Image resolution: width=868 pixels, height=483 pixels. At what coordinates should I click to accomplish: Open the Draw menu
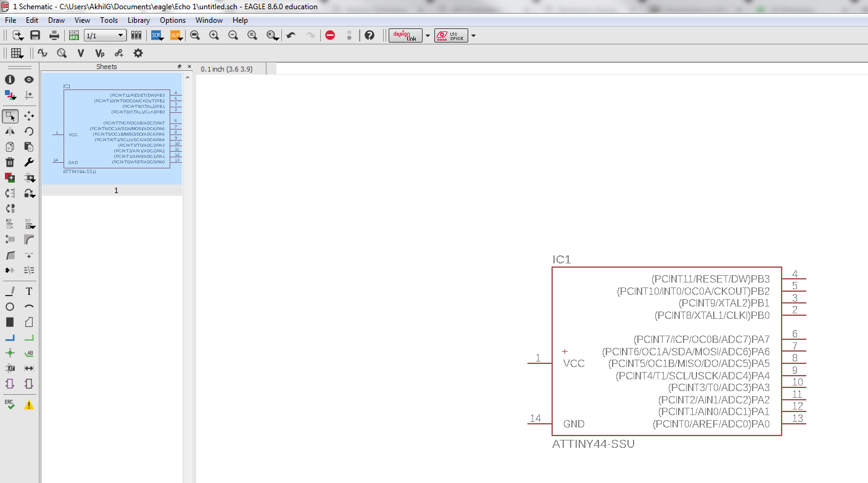56,20
